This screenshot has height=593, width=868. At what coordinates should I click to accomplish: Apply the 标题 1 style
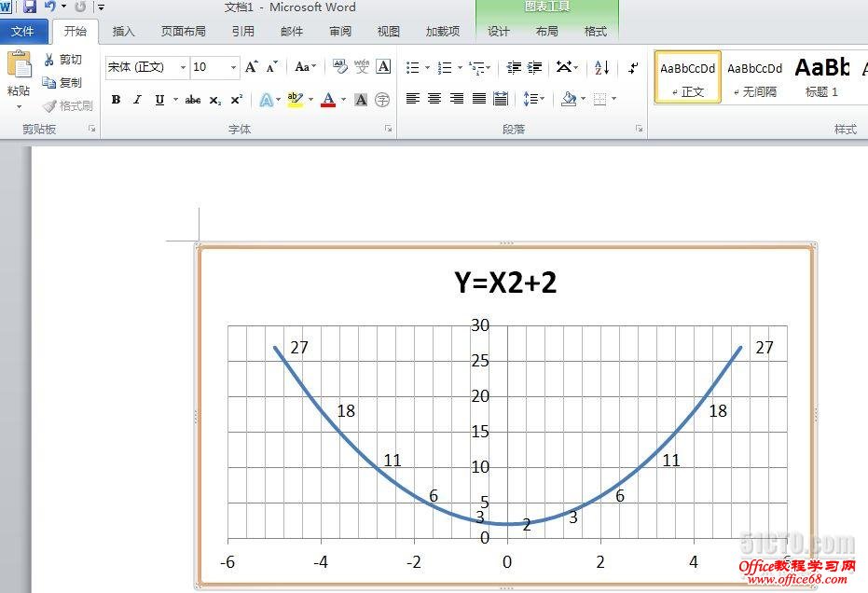pos(821,75)
